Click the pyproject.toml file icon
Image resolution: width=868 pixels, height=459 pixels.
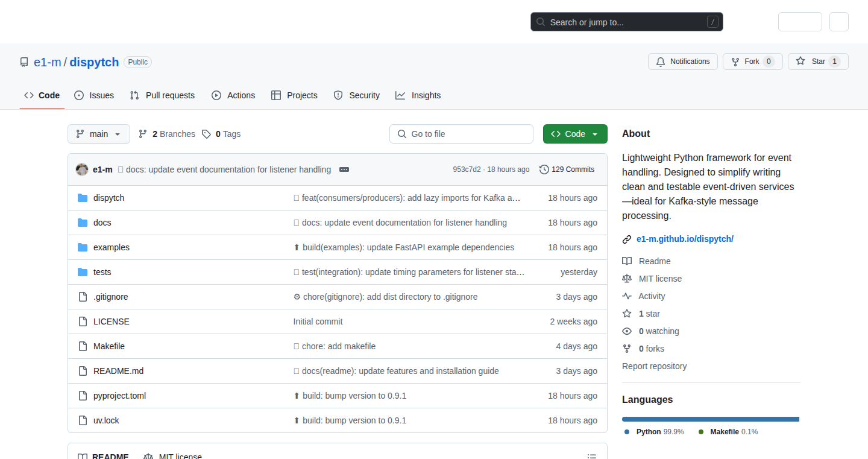coord(83,396)
